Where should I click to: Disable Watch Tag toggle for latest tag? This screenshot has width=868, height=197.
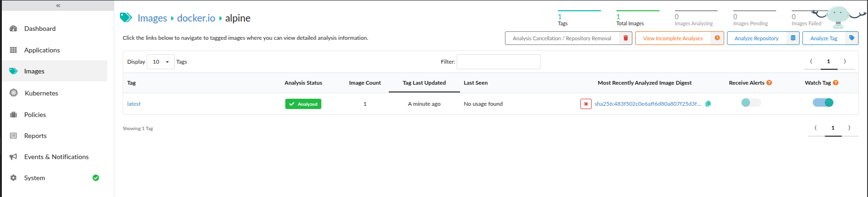[823, 102]
